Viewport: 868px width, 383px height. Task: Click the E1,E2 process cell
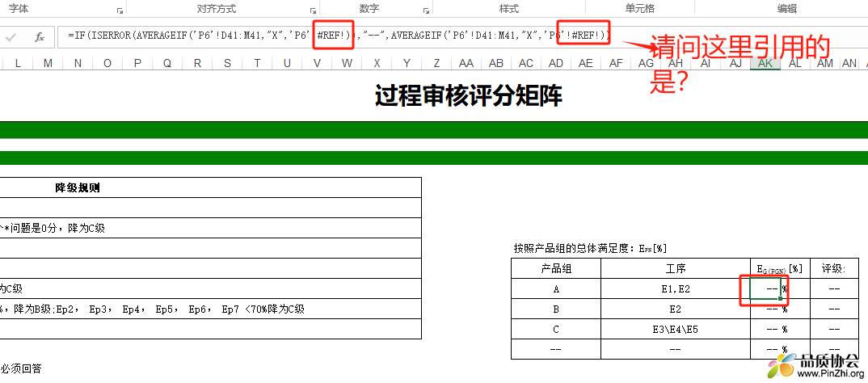click(x=676, y=289)
